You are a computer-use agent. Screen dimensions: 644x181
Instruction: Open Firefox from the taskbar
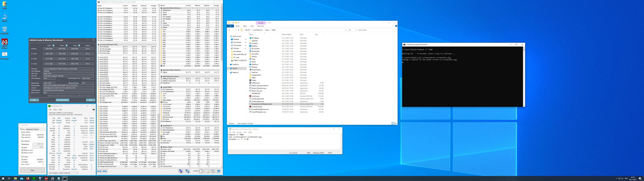[x=28, y=178]
